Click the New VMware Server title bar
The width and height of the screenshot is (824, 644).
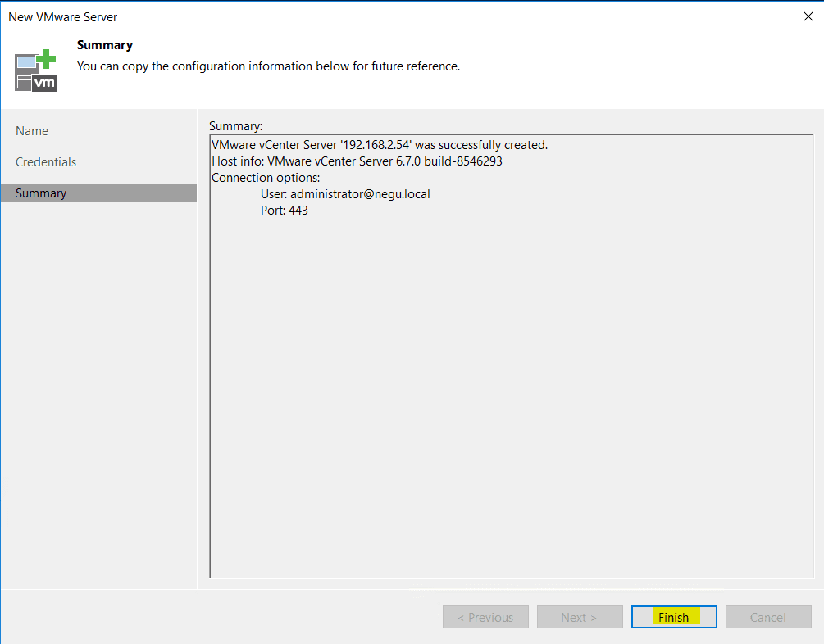tap(63, 16)
